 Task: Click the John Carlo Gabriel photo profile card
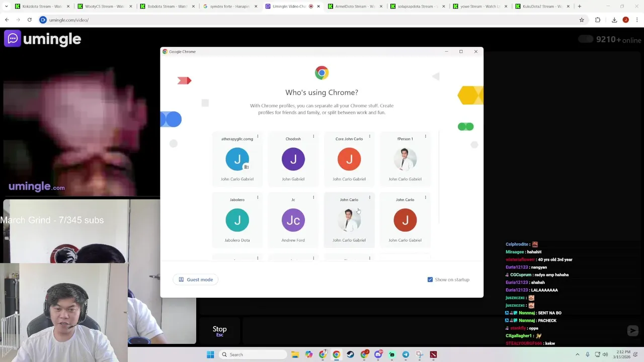[349, 220]
